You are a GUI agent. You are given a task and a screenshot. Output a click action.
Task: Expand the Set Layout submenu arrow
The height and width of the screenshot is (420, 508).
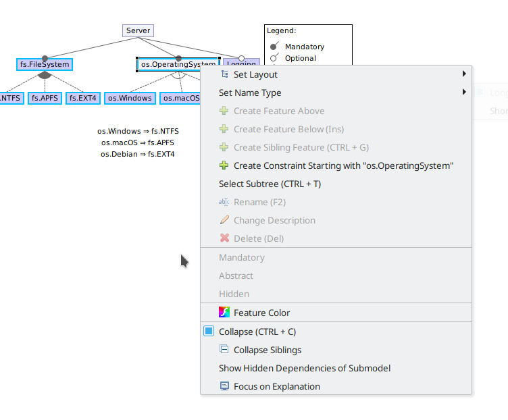tap(464, 74)
